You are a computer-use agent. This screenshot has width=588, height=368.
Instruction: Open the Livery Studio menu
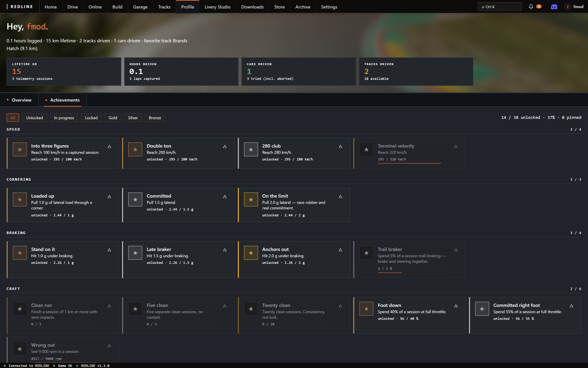(x=218, y=7)
